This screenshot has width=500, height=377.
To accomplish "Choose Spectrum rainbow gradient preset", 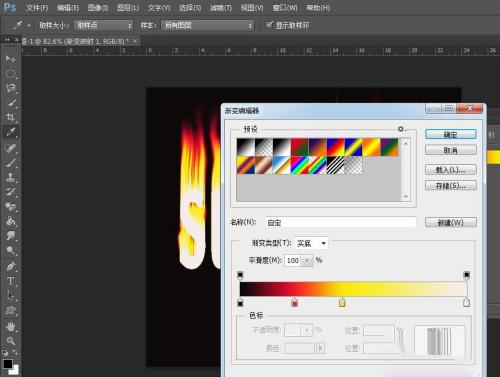I will click(x=299, y=165).
